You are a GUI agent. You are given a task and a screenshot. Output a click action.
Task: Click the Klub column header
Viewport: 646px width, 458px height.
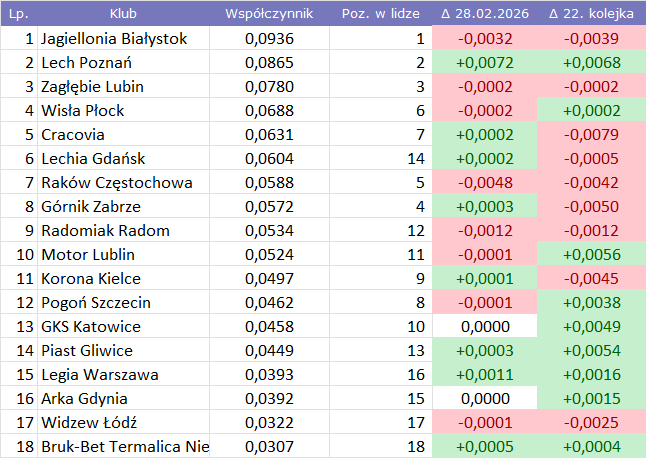pyautogui.click(x=123, y=14)
